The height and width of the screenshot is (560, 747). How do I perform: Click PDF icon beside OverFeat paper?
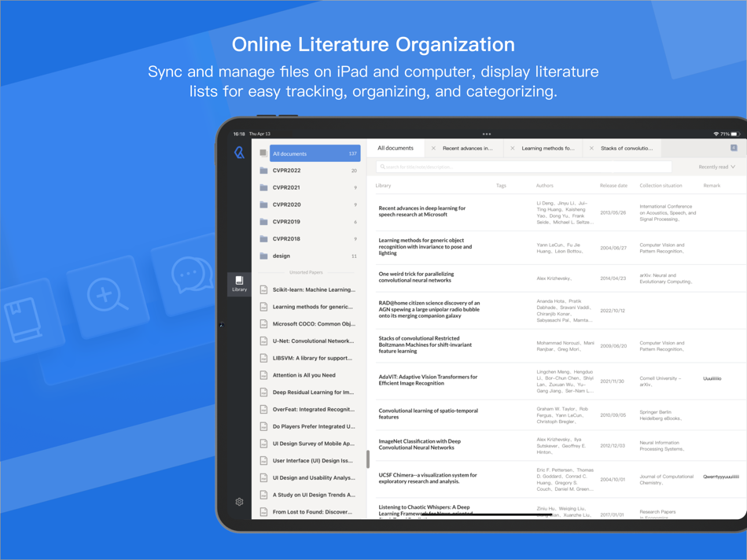[263, 410]
